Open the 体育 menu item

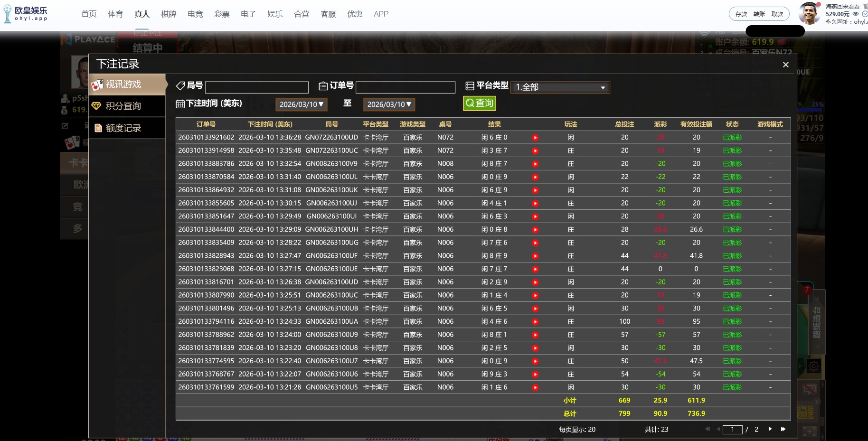(x=115, y=14)
